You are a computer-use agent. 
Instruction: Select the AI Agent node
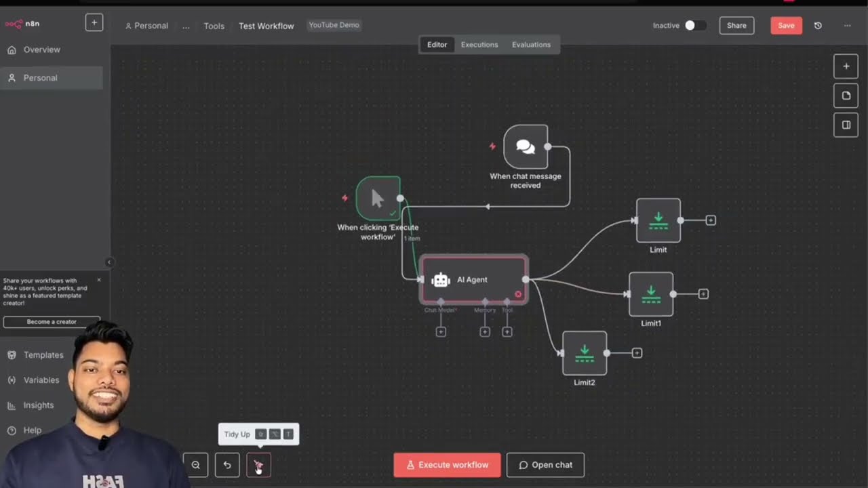tap(473, 279)
